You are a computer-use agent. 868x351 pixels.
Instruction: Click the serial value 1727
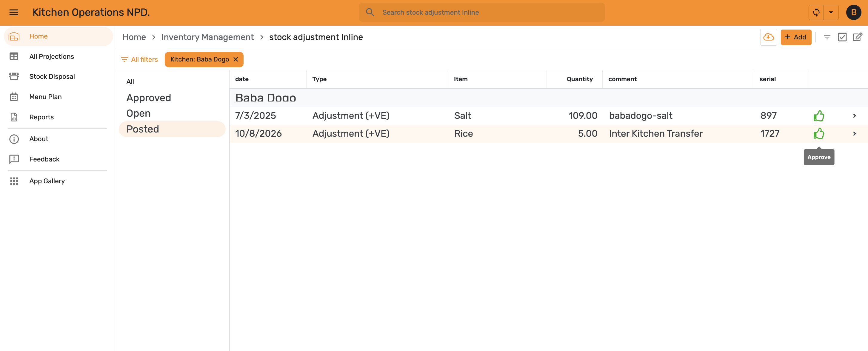point(769,134)
